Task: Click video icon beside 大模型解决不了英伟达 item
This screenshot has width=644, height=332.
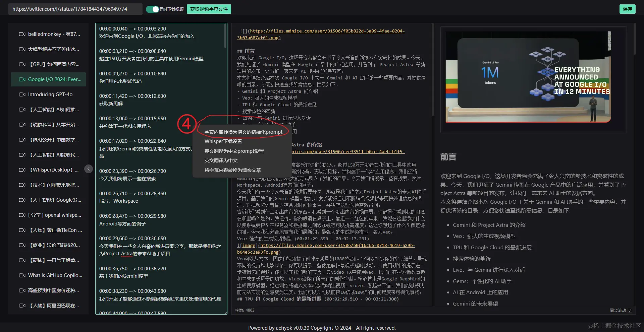Action: [x=22, y=49]
